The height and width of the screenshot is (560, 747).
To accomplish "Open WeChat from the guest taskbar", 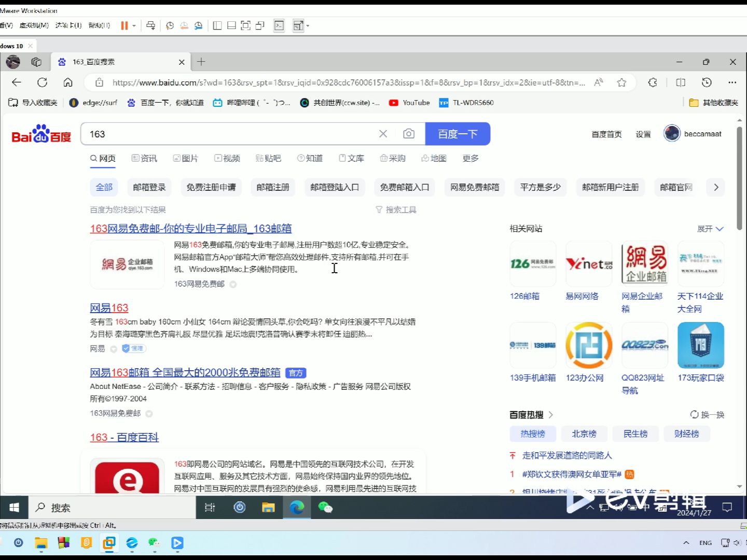I will tap(325, 508).
